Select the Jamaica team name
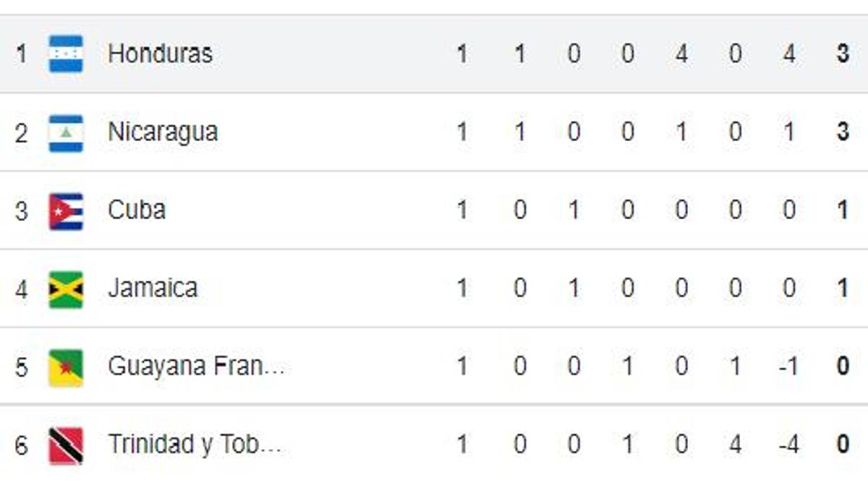The image size is (868, 493). click(153, 288)
